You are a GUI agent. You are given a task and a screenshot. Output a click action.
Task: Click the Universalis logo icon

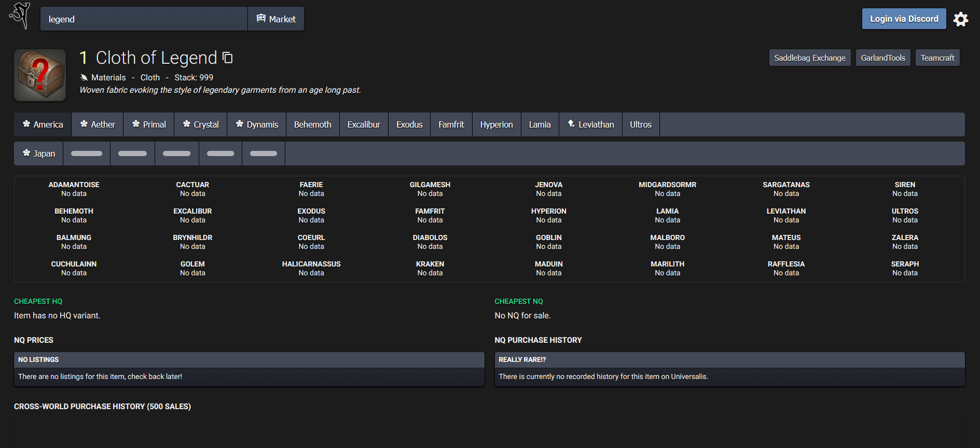[x=20, y=16]
